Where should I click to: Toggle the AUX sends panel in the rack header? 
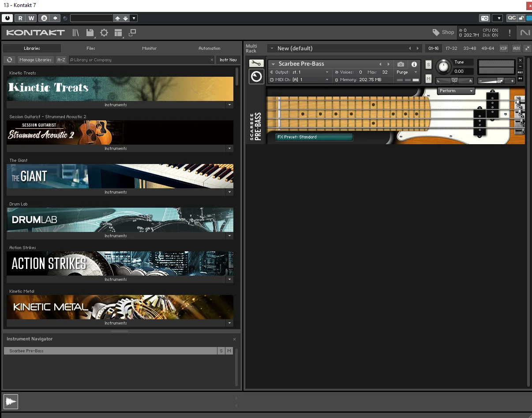[x=517, y=49]
